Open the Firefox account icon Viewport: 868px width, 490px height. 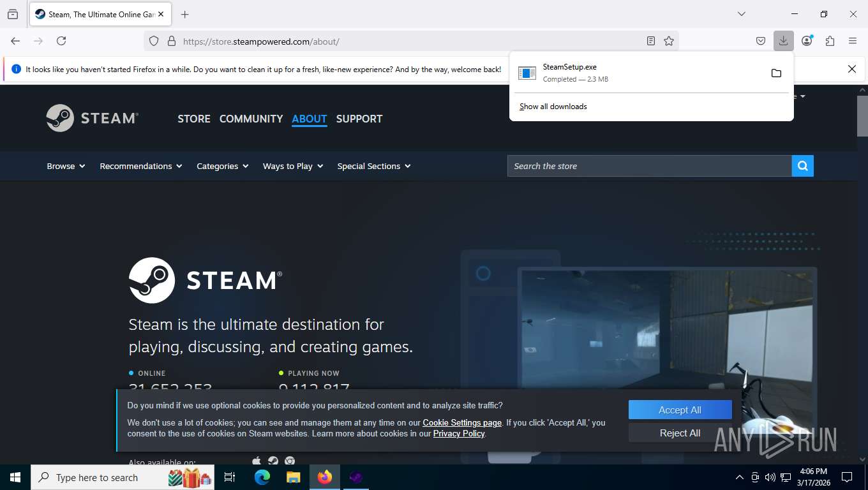(807, 41)
